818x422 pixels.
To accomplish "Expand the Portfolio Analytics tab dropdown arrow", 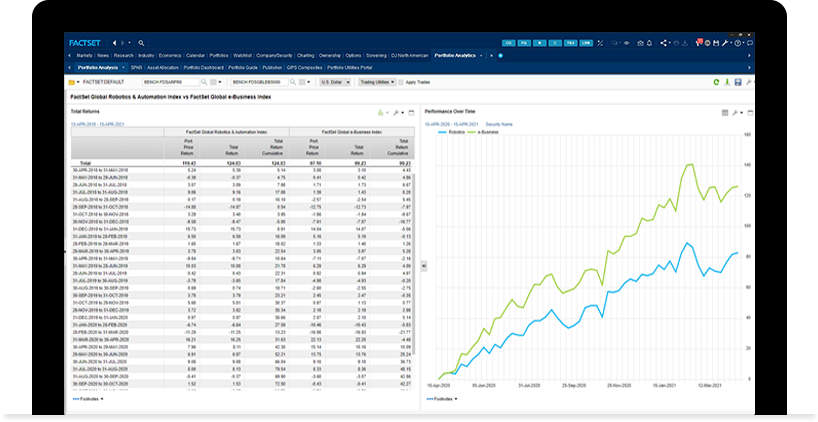I will [481, 55].
